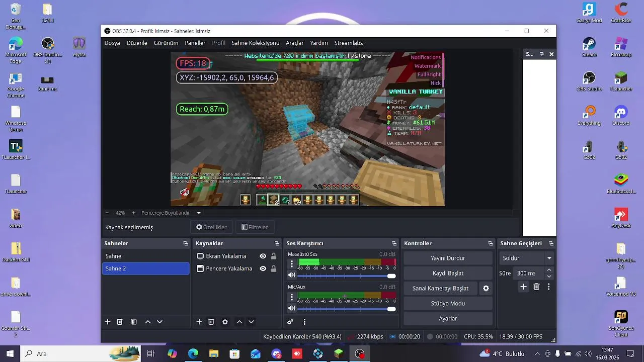Float the Kontroller dock panel
This screenshot has height=362, width=644.
coord(491,243)
